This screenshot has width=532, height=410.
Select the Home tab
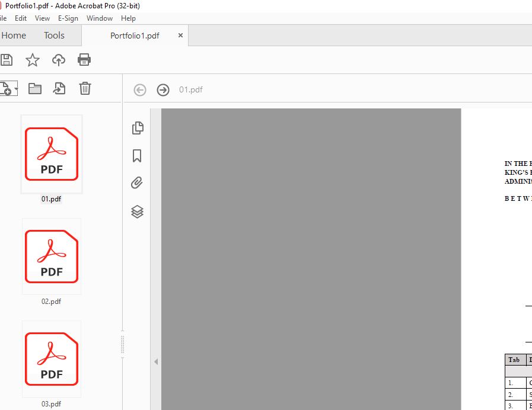pos(14,36)
